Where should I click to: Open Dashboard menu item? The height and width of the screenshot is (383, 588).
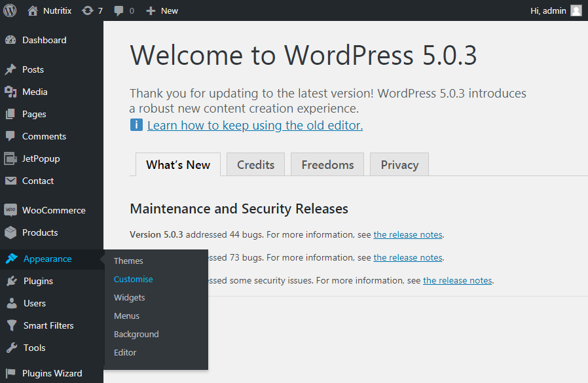pyautogui.click(x=45, y=40)
